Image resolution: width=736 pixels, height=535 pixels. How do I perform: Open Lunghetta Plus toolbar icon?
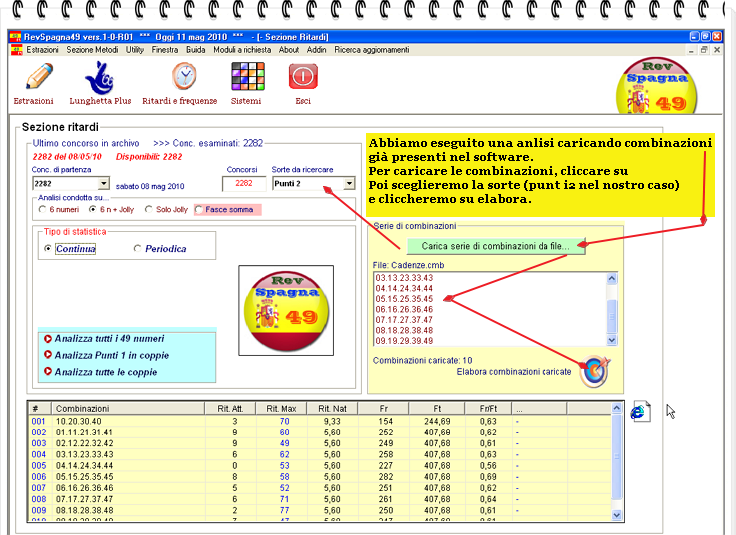click(100, 77)
